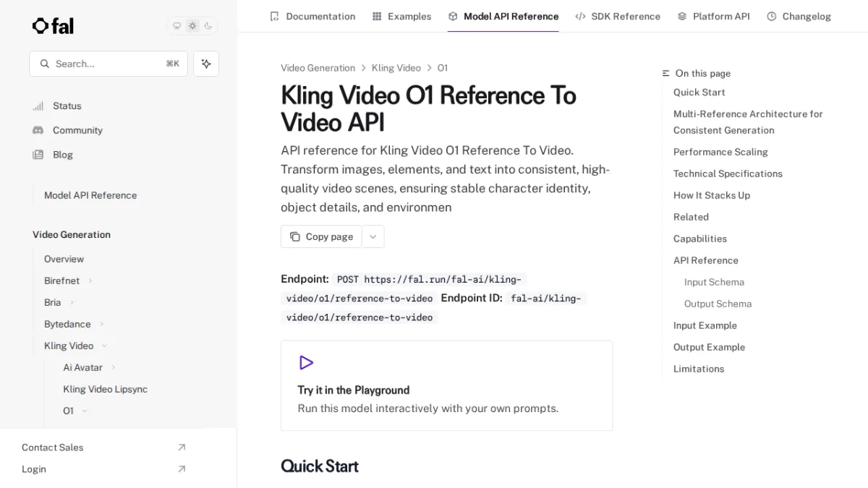Jump to Limitations section
Screen dimensions: 868x488
[699, 369]
